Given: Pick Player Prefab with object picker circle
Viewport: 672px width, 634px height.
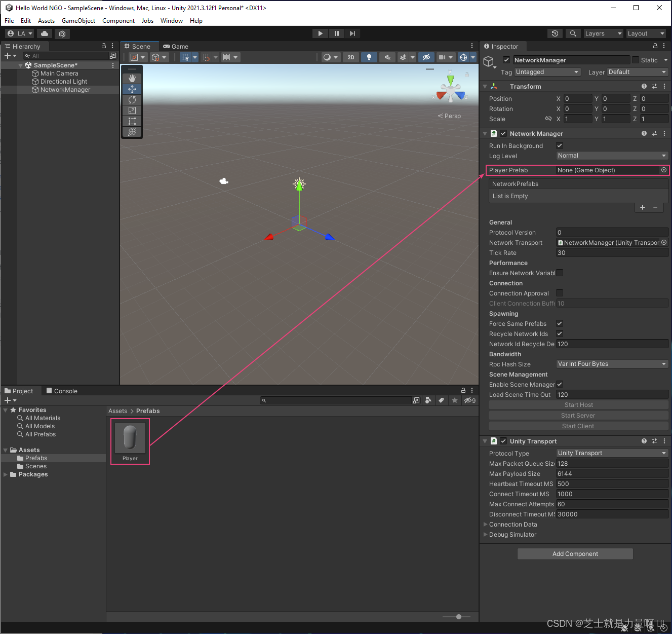Looking at the screenshot, I should [664, 170].
